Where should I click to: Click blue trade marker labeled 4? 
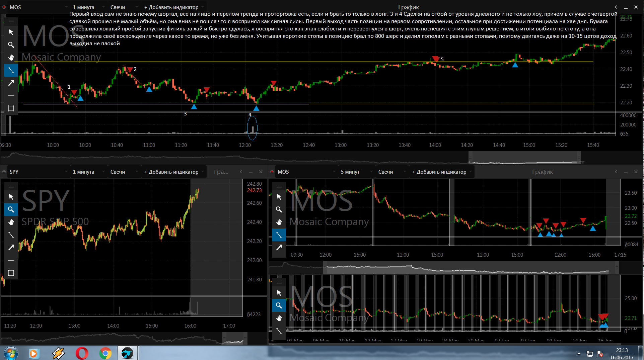pos(256,108)
